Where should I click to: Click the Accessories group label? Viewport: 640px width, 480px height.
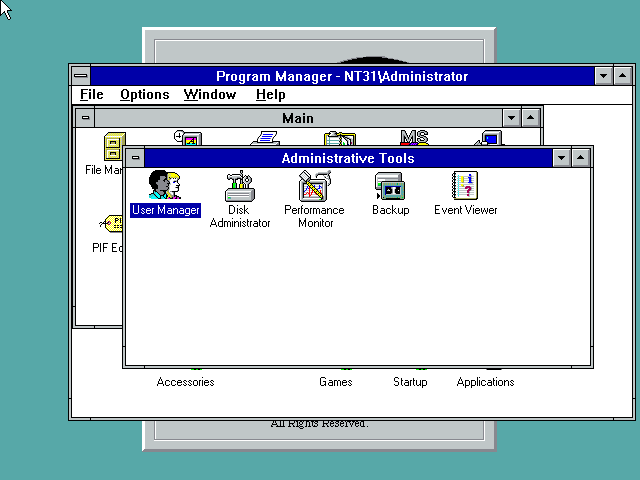pos(185,382)
